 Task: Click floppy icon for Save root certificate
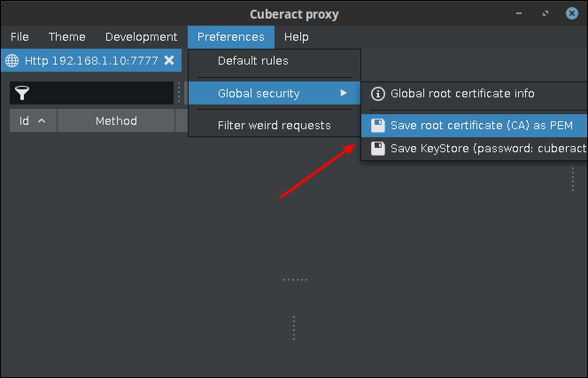point(377,125)
